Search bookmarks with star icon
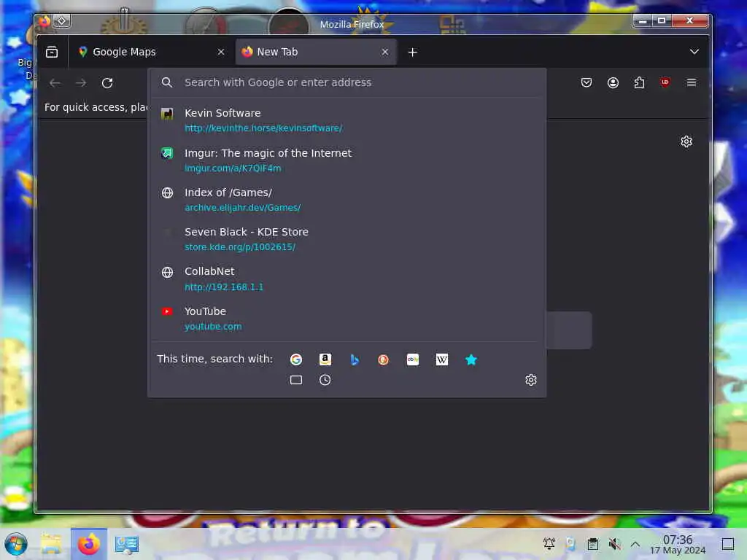Screen dimensions: 747x560 pos(471,359)
